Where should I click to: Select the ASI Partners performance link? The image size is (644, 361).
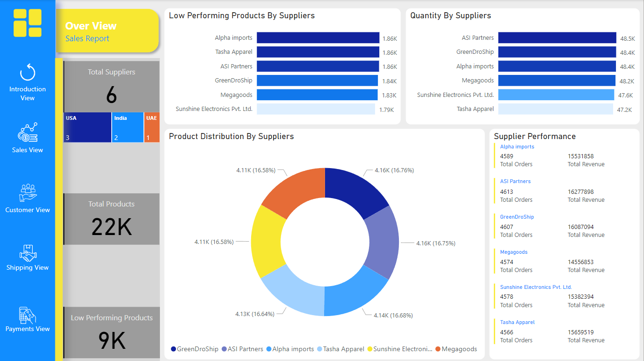[515, 182]
